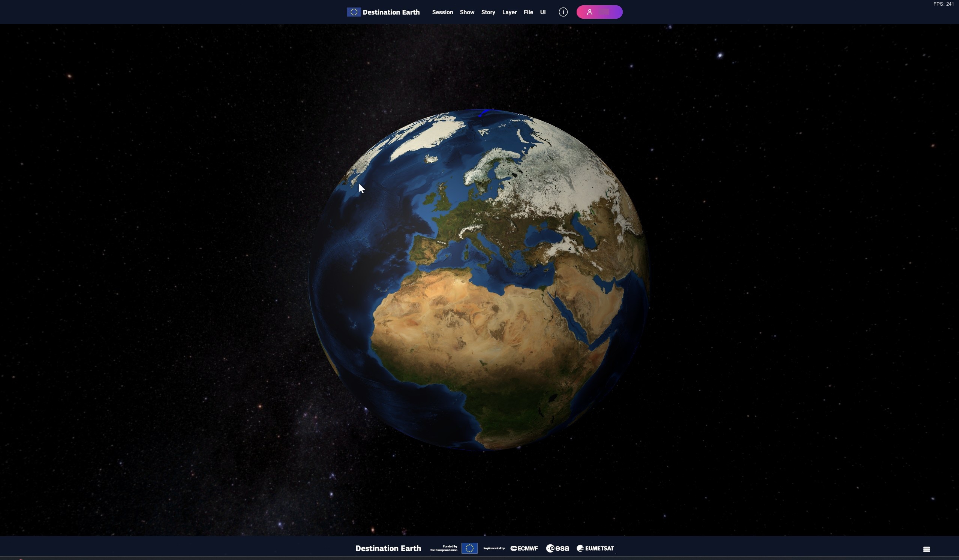
Task: Click the EU flag in footer
Action: (x=469, y=548)
